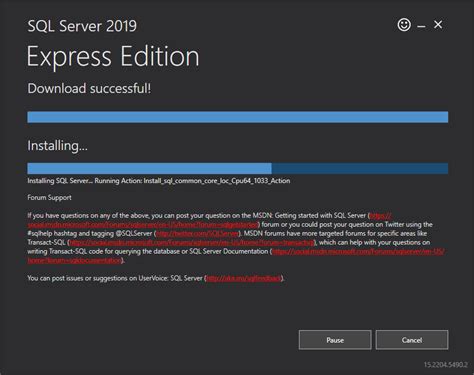Click the 'Express Edition' title
Viewport: 474px width, 375px height.
coord(113,57)
